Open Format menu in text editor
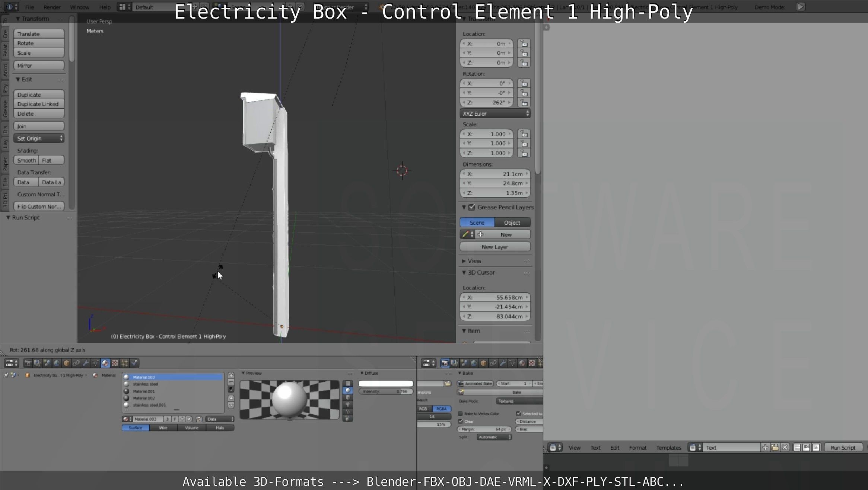Image resolution: width=868 pixels, height=490 pixels. pyautogui.click(x=638, y=448)
